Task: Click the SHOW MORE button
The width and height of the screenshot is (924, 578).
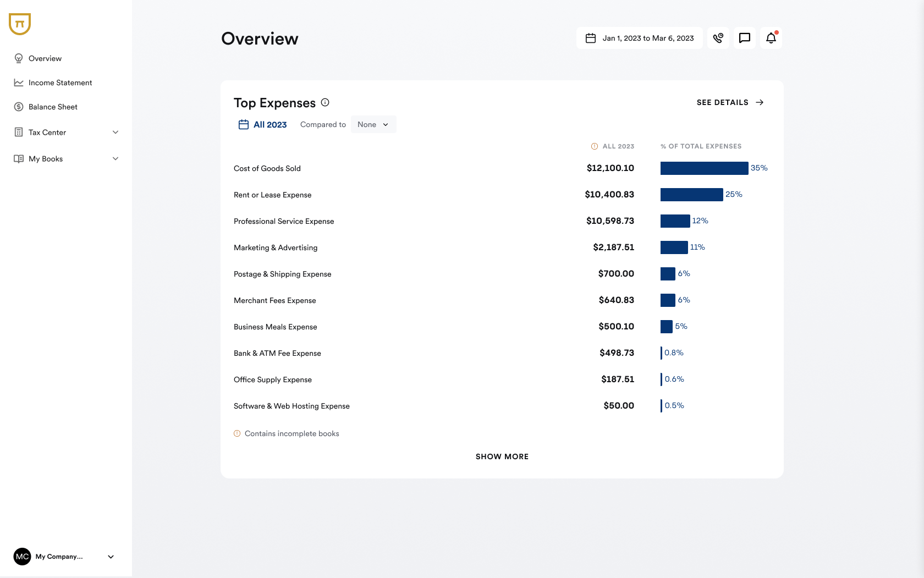Action: pos(502,456)
